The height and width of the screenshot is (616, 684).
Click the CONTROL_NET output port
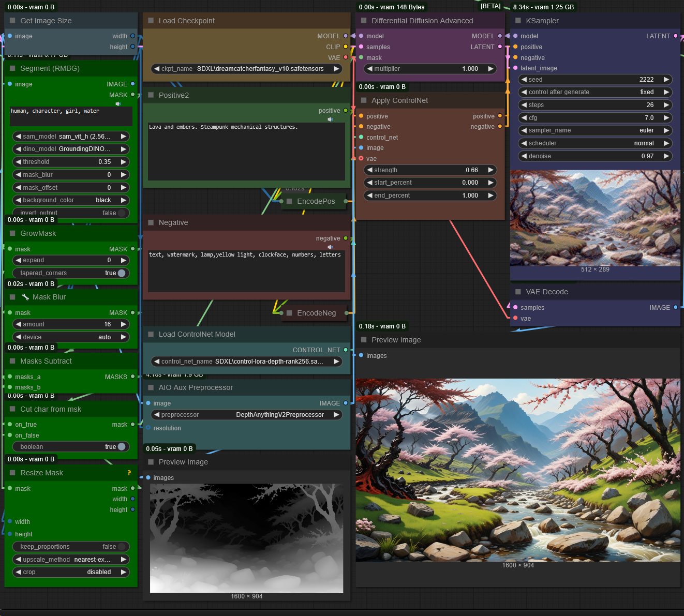(x=346, y=350)
